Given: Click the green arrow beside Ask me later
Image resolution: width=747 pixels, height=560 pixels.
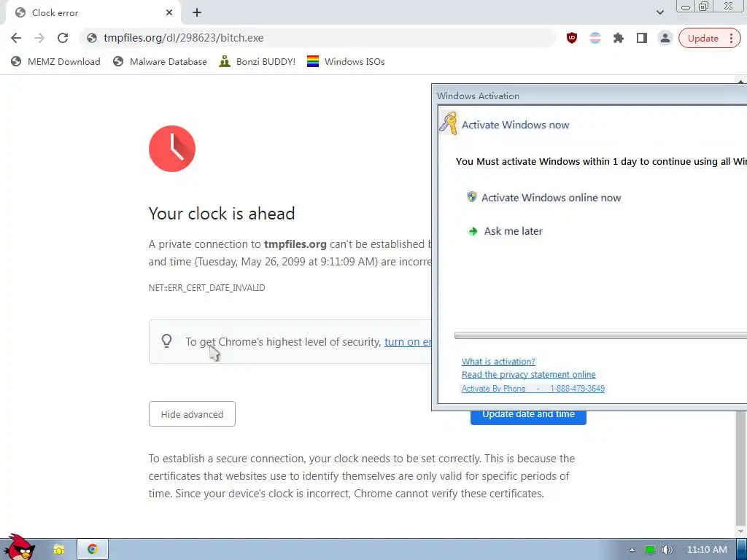Looking at the screenshot, I should [473, 231].
